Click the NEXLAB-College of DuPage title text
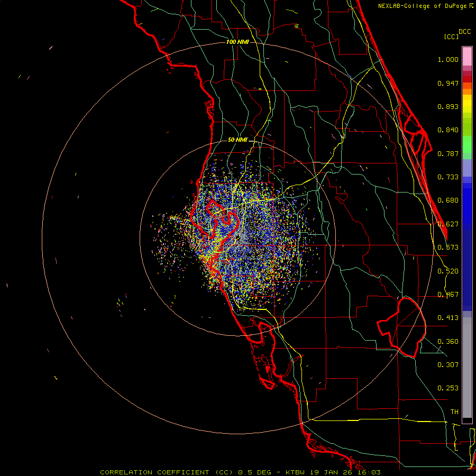The width and height of the screenshot is (476, 476). (423, 6)
